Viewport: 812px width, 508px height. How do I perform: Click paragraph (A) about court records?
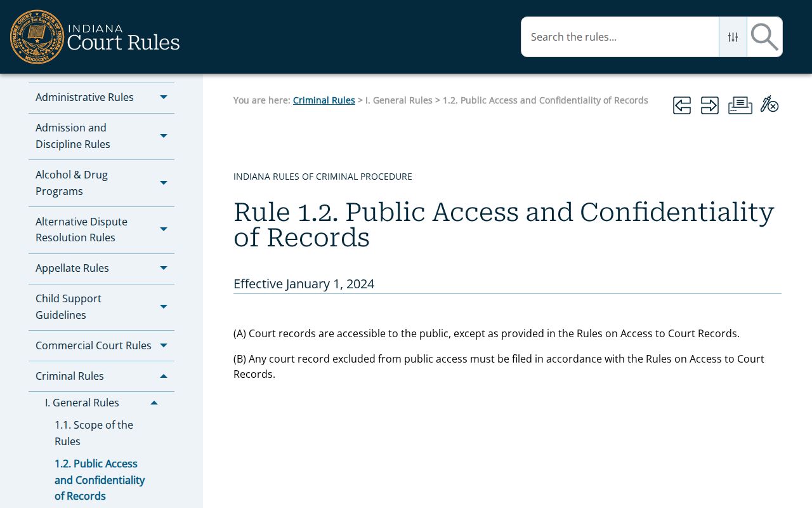tap(487, 333)
